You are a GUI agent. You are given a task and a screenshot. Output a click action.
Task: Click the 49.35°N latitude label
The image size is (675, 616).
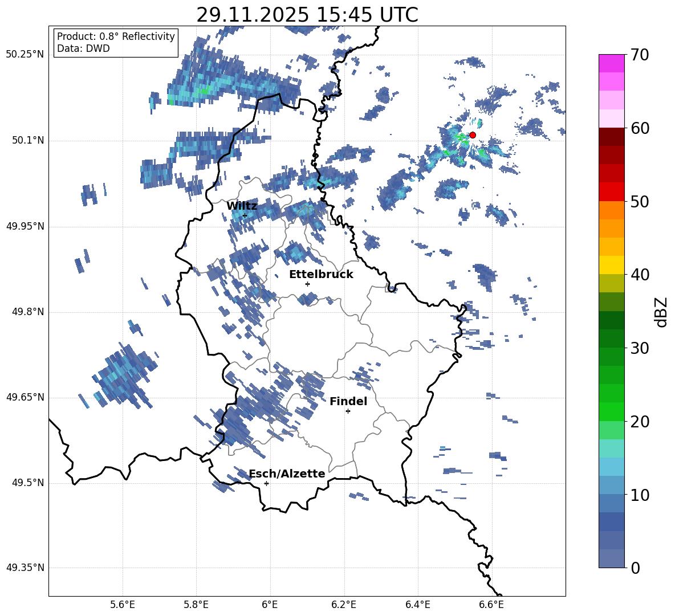tap(25, 568)
